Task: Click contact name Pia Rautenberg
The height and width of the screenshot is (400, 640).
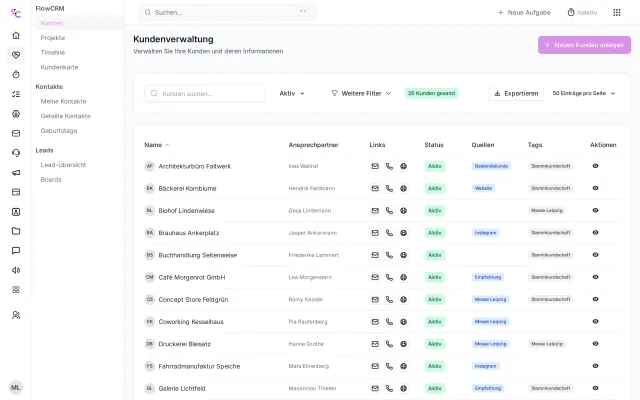Action: [308, 322]
